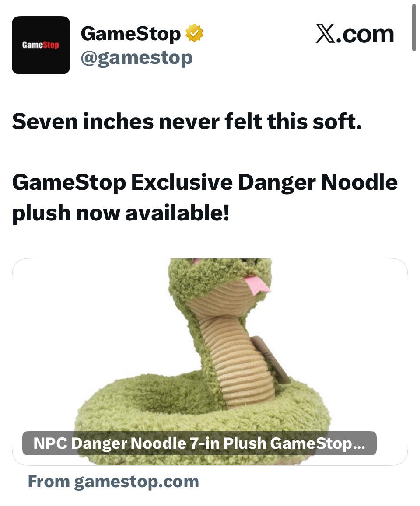Open the GameStop profile avatar
420x506 pixels.
(41, 45)
